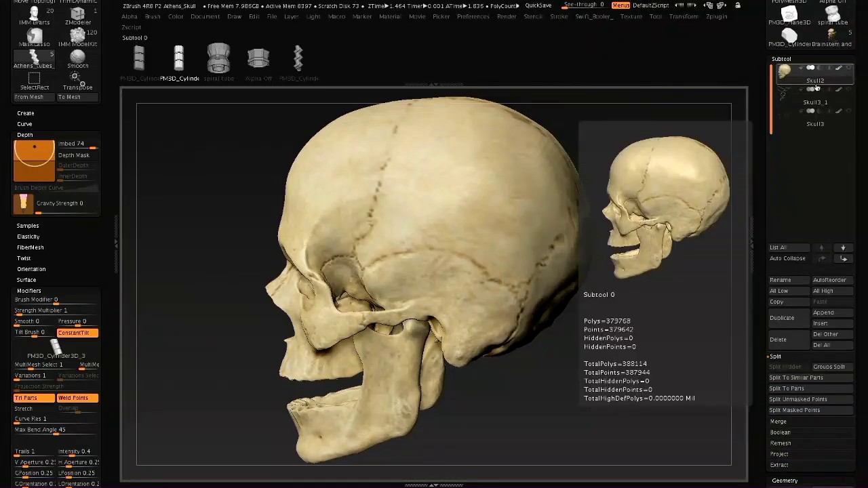Open the Brush menu
The height and width of the screenshot is (488, 868).
coord(153,16)
